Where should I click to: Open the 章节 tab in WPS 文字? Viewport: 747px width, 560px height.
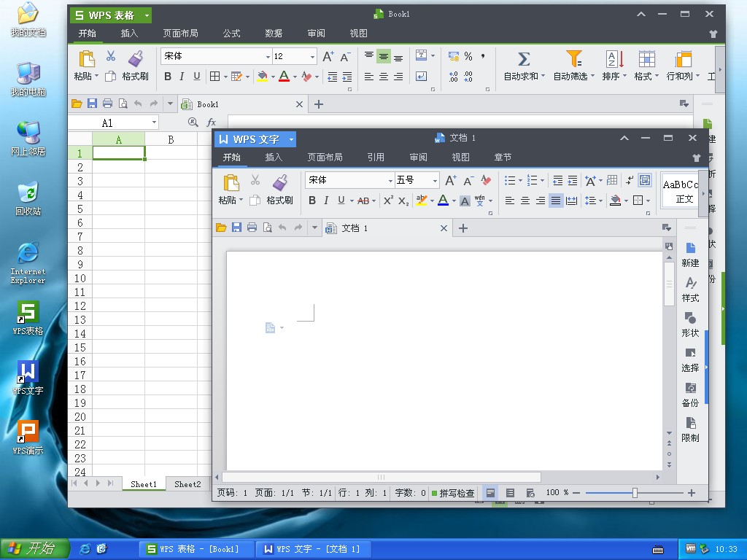[503, 157]
